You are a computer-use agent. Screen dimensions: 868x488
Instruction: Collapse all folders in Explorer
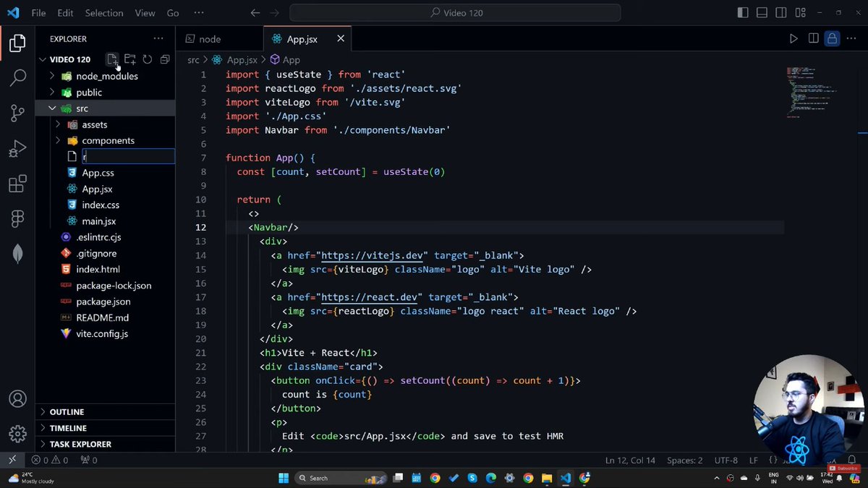(164, 59)
